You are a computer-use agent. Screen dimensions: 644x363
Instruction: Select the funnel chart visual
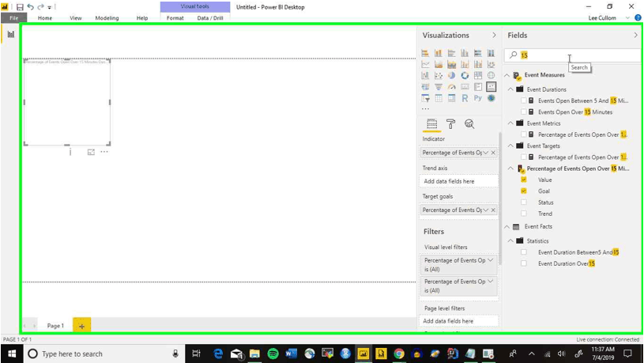[439, 87]
